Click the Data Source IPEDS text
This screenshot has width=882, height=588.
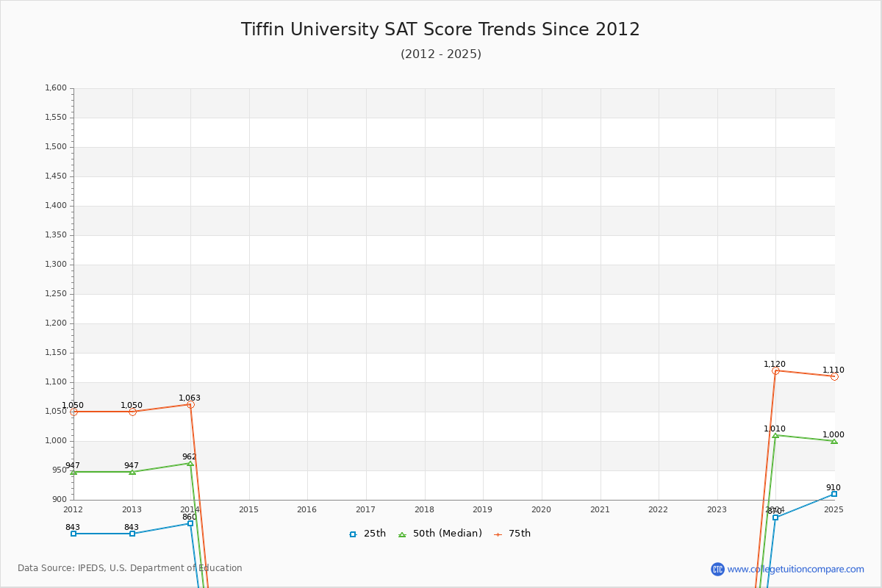(130, 568)
